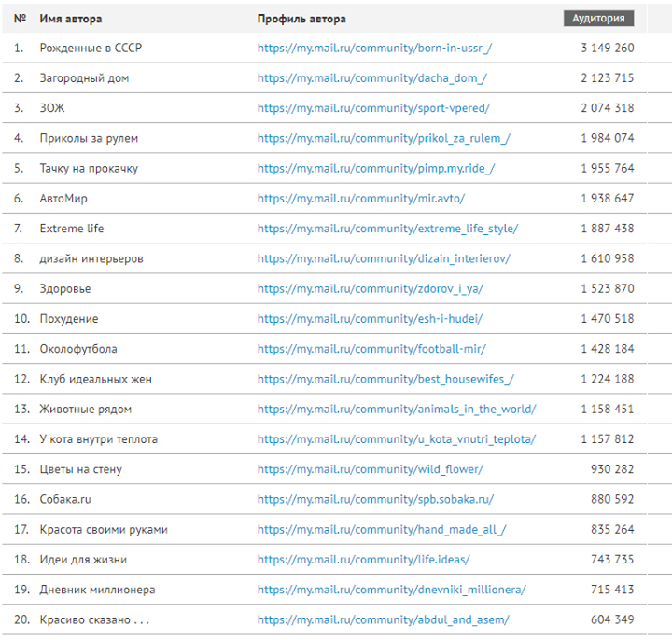This screenshot has height=640, width=672.
Task: Open the extreme_life_style profile link
Action: point(388,229)
